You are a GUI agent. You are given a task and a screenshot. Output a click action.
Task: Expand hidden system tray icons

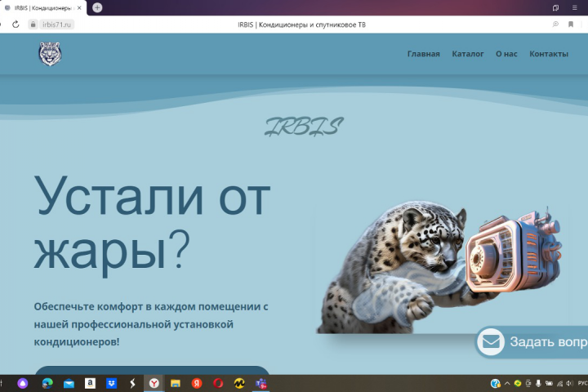point(507,383)
